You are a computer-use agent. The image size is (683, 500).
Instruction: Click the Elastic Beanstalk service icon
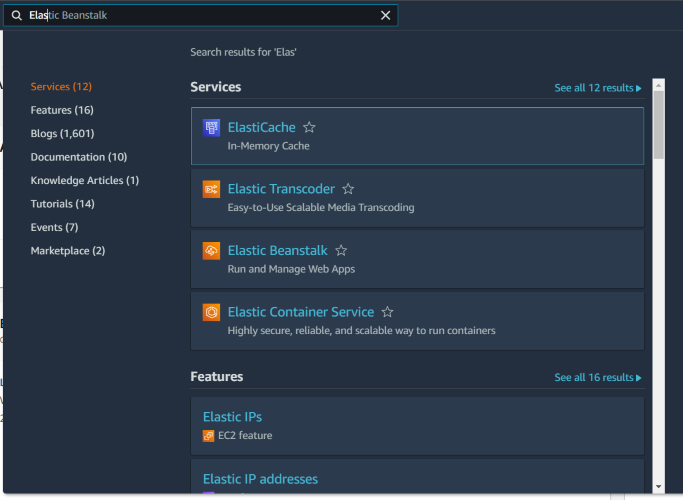tap(211, 251)
